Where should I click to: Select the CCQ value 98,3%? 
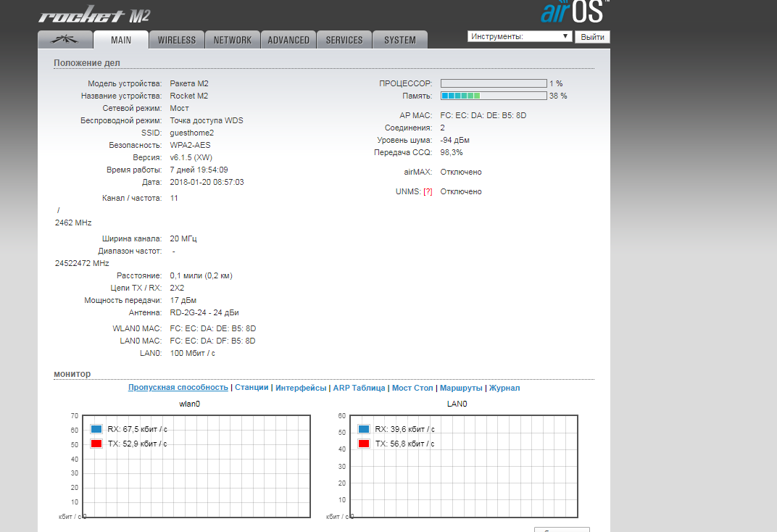452,152
